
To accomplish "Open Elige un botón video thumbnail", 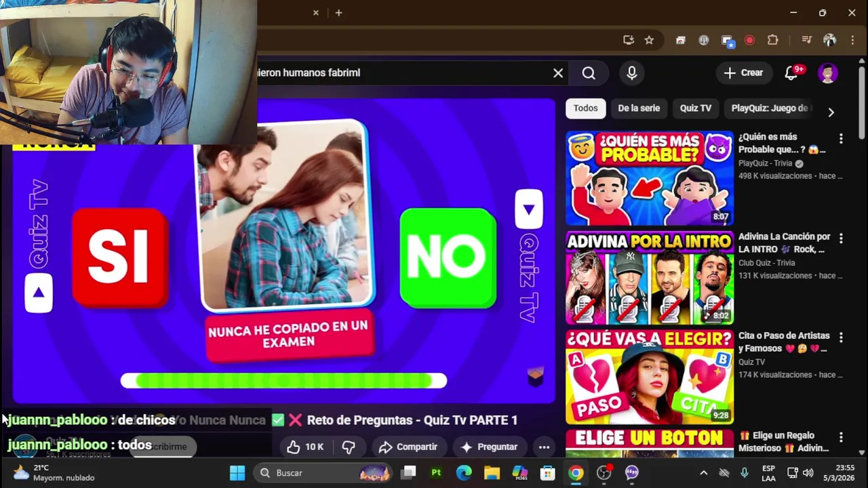I will tap(650, 443).
